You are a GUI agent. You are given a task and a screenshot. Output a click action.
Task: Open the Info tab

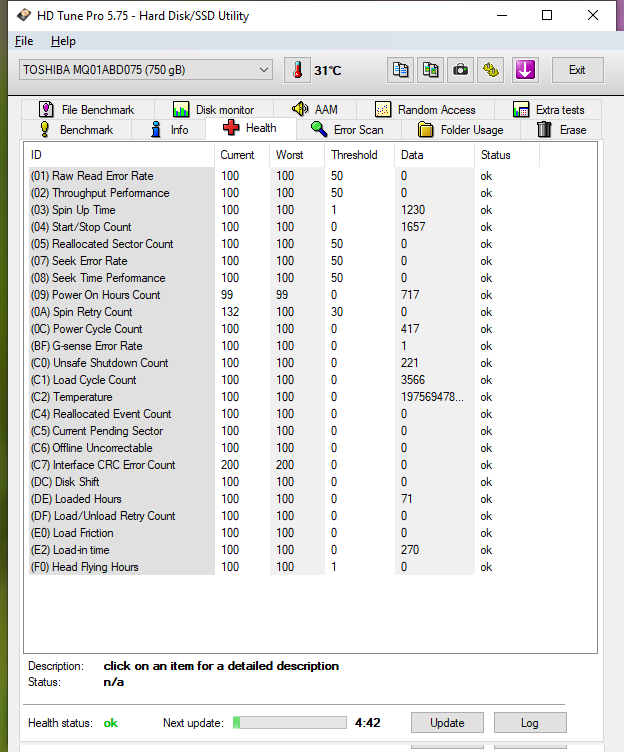(168, 130)
